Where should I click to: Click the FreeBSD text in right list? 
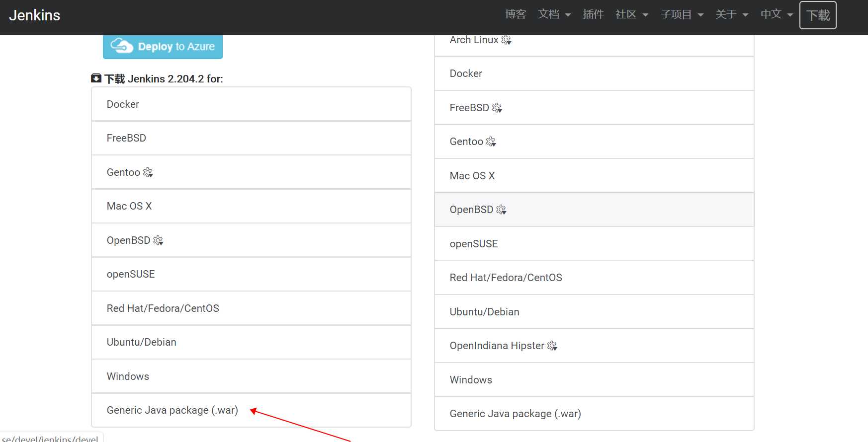pos(469,108)
